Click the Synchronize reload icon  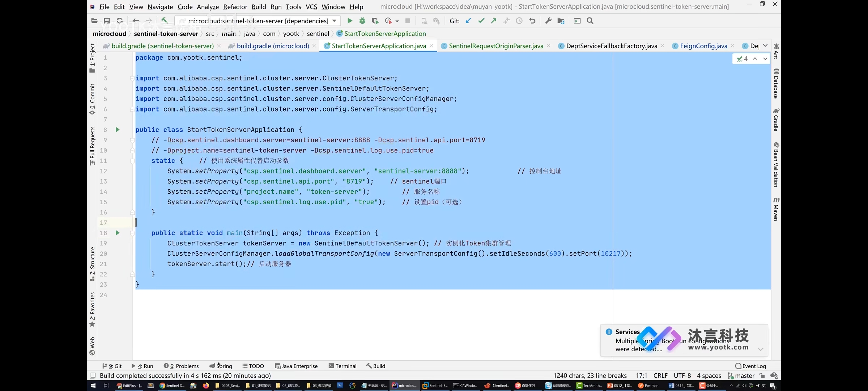point(120,21)
